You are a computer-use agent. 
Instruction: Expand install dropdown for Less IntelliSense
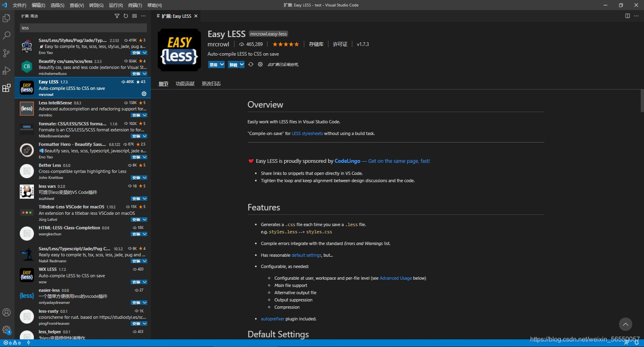(x=144, y=115)
